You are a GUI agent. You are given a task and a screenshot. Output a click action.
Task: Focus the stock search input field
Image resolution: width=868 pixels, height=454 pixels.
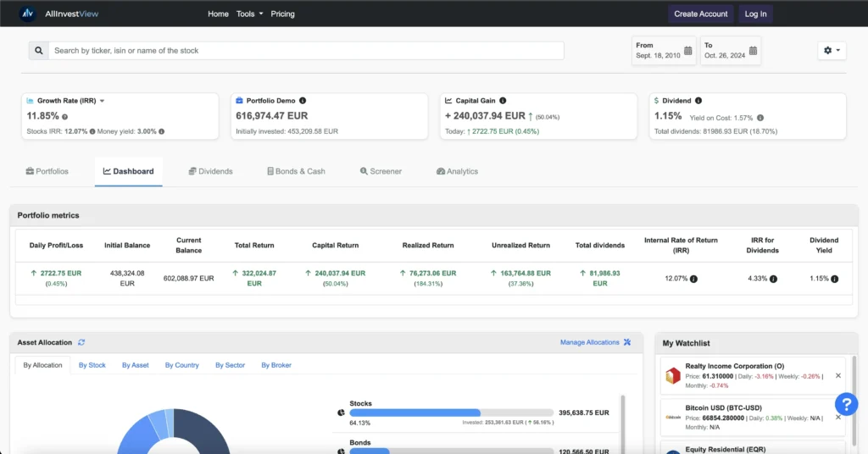pos(306,50)
